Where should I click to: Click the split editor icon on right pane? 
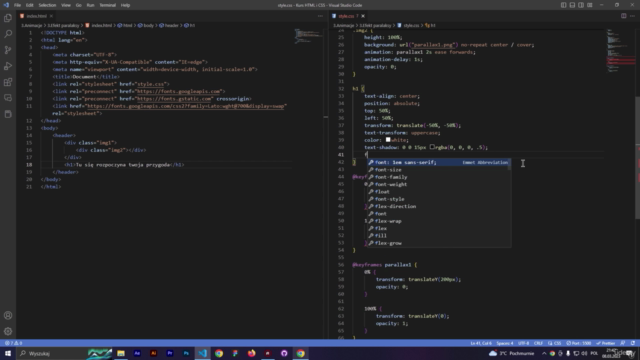tap(623, 16)
